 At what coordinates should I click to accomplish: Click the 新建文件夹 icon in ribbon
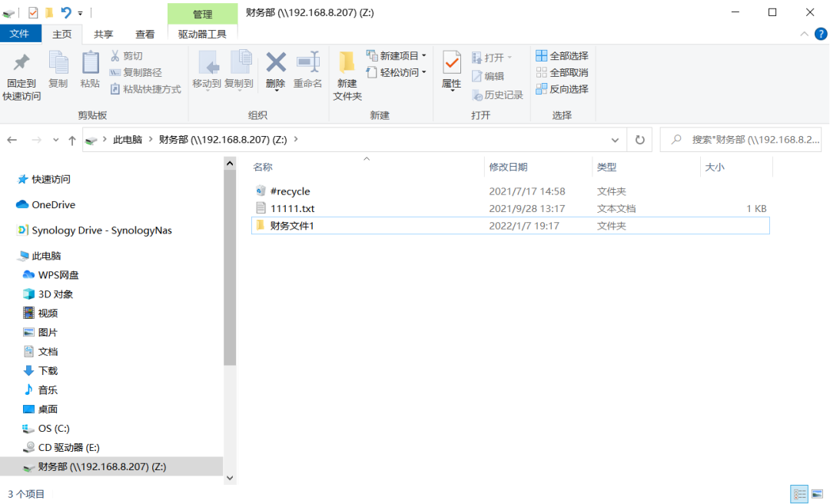click(347, 63)
